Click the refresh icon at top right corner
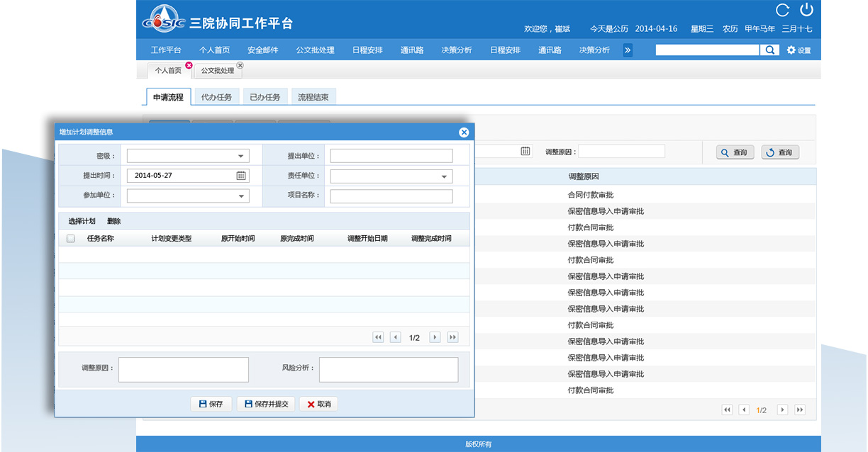The height and width of the screenshot is (452, 868). point(782,9)
